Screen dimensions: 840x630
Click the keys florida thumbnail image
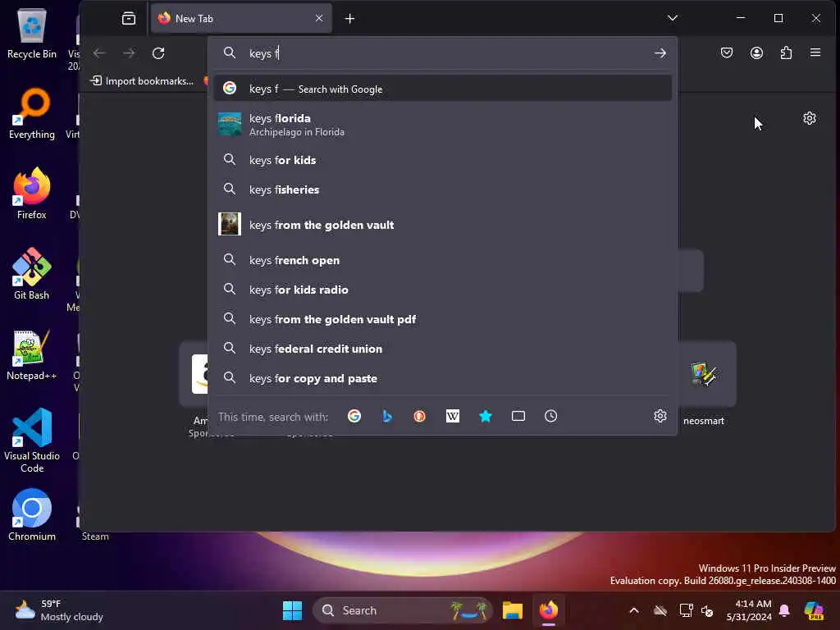point(230,125)
